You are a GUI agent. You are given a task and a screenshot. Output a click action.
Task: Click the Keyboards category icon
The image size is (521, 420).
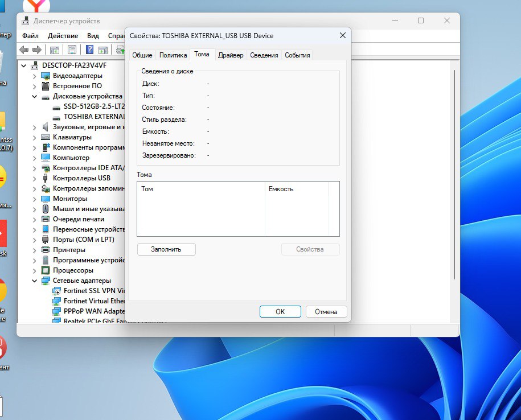tap(46, 137)
